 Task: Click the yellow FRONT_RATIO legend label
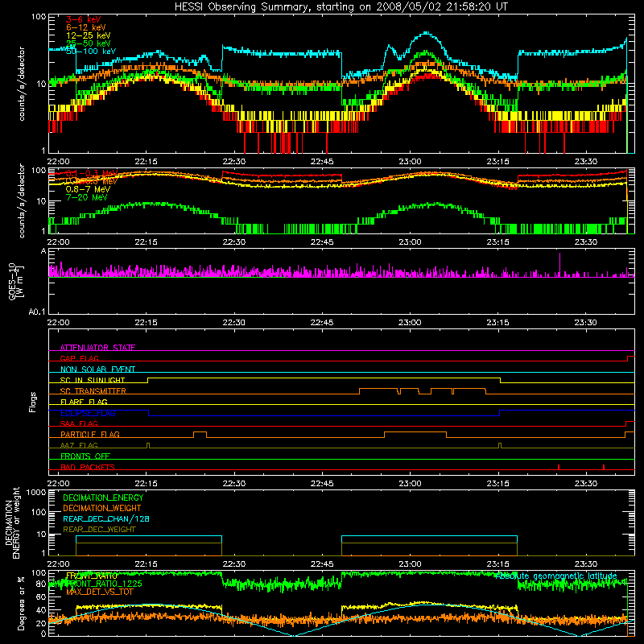(x=92, y=576)
